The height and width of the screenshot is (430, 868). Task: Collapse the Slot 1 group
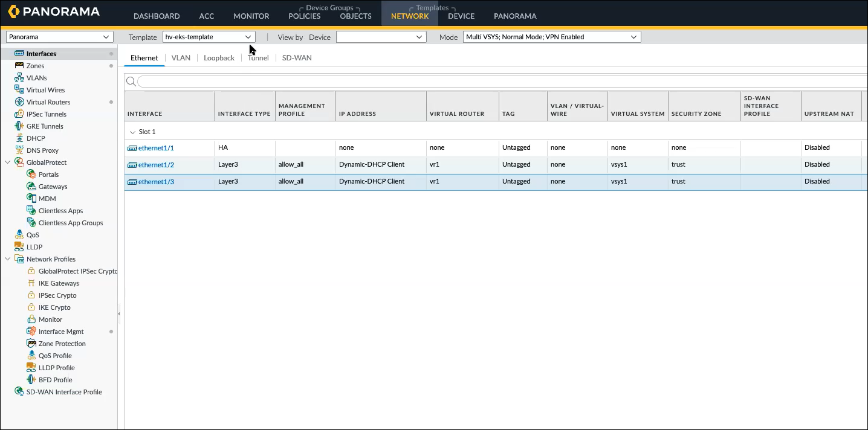tap(132, 132)
